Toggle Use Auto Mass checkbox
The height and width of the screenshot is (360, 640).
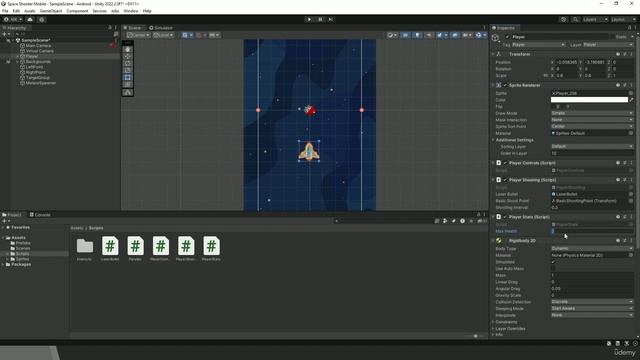tap(553, 269)
